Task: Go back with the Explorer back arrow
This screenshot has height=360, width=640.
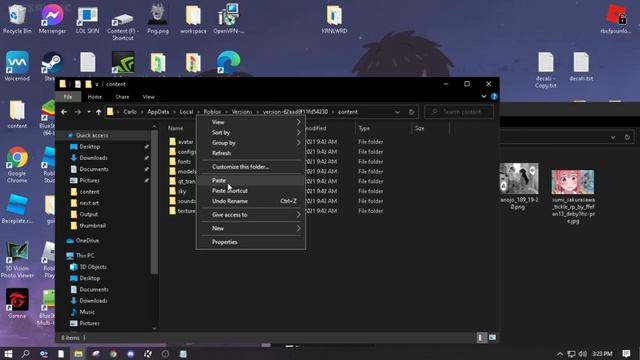Action: pyautogui.click(x=64, y=112)
